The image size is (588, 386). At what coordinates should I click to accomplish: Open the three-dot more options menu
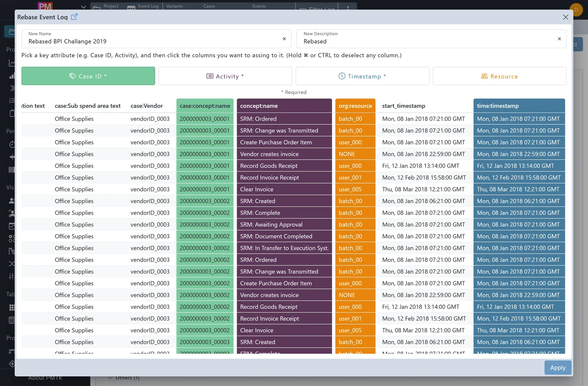tap(348, 8)
